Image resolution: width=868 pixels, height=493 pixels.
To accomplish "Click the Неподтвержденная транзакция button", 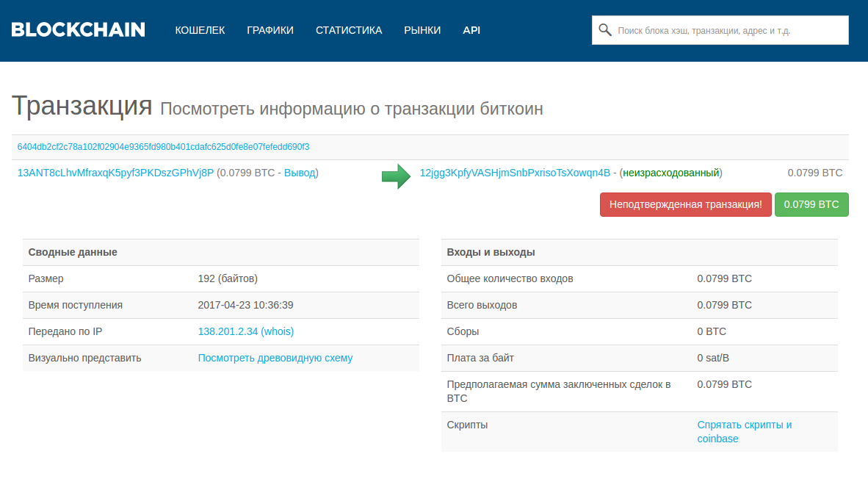I will coord(685,204).
